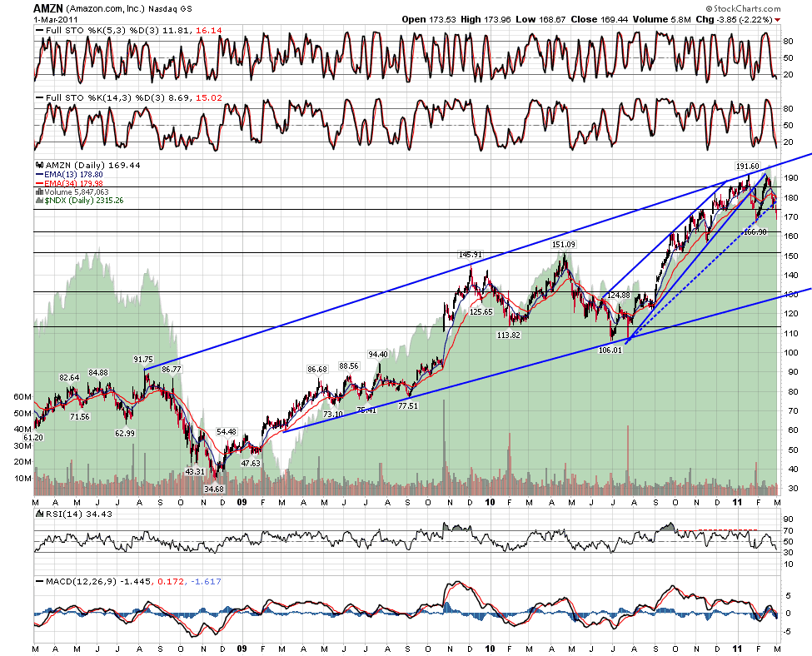
Task: Click the 125.65 price annotation
Action: 481,312
